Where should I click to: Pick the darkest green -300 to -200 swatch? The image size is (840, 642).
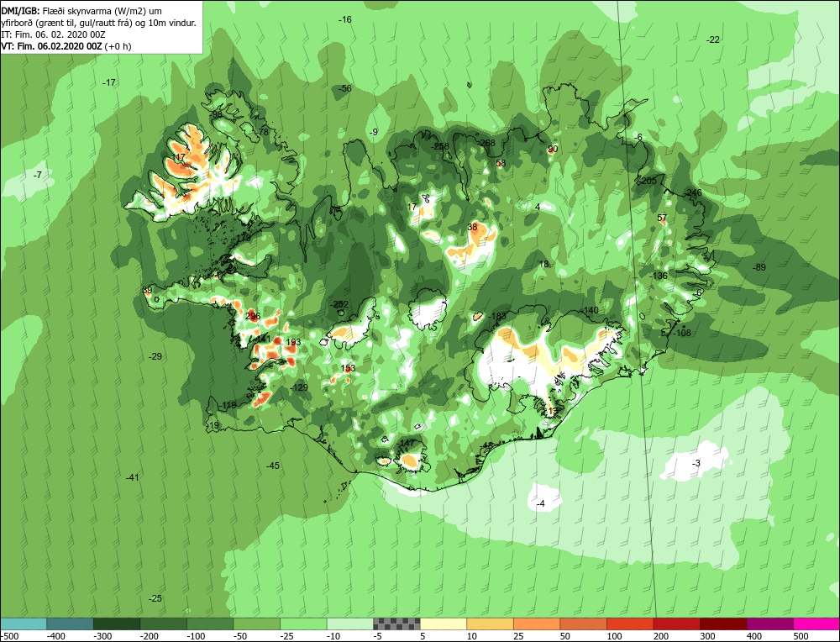(x=116, y=624)
